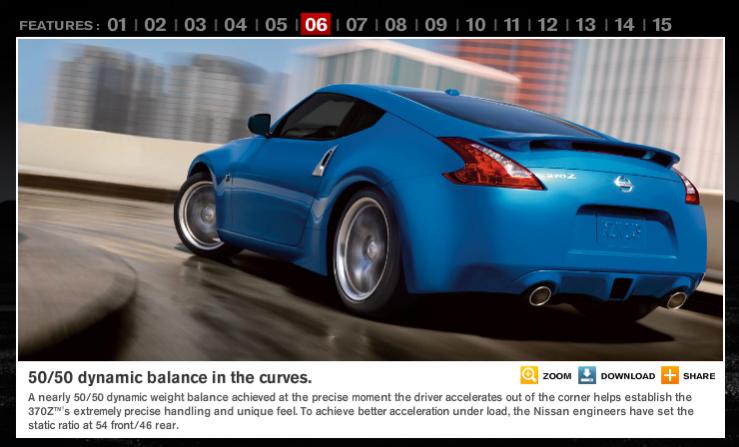Screen dimensions: 739x447
Task: Go to feature 03
Action: (195, 25)
